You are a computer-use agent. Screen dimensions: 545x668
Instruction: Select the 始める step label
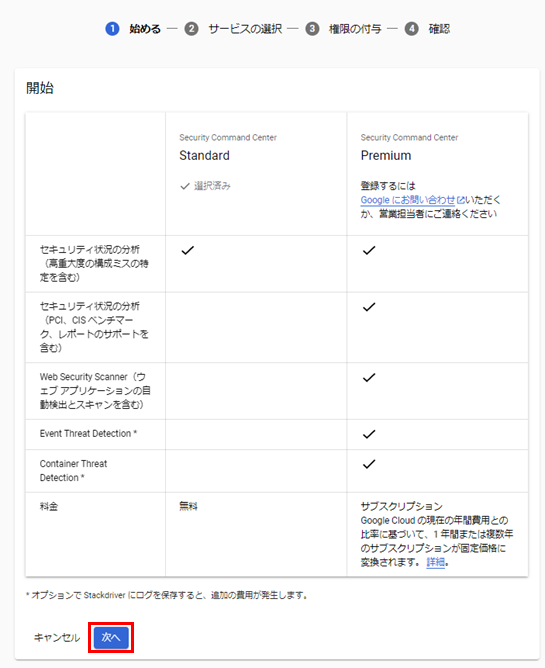coord(145,29)
